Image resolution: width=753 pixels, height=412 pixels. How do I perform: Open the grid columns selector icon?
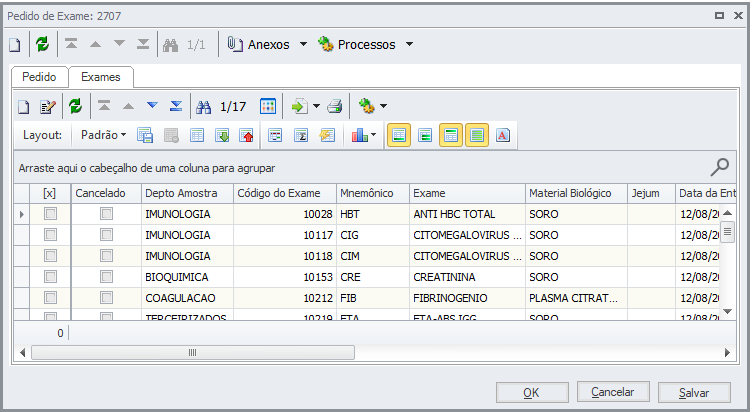point(268,106)
